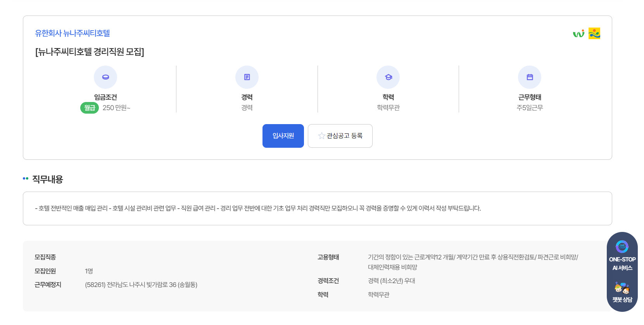Click the green 월급 badge
This screenshot has width=644, height=325.
[90, 108]
